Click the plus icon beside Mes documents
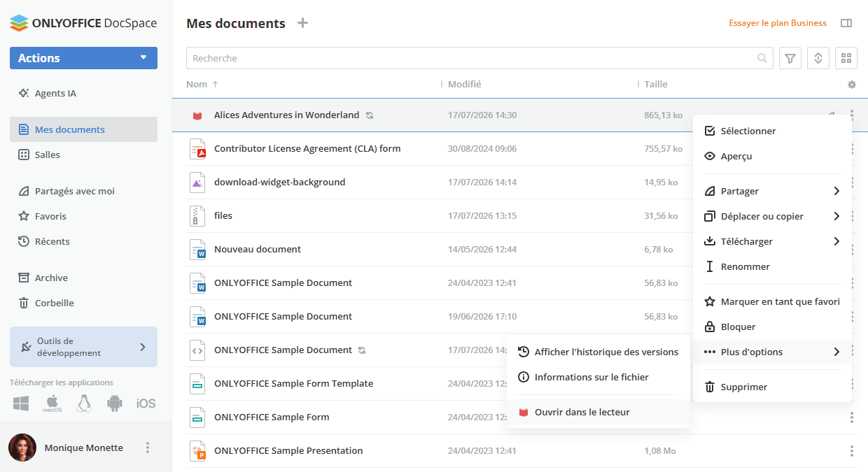The image size is (868, 472). (x=302, y=23)
